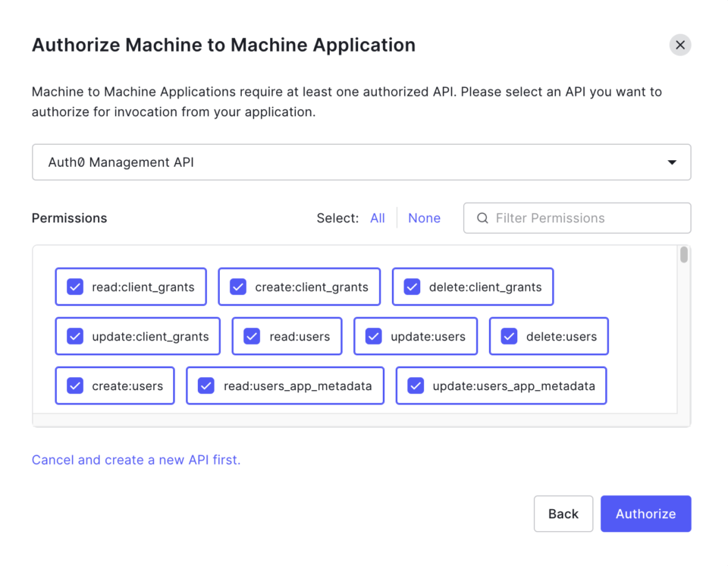Uncheck the read:users permission
The image size is (728, 566).
tap(251, 336)
